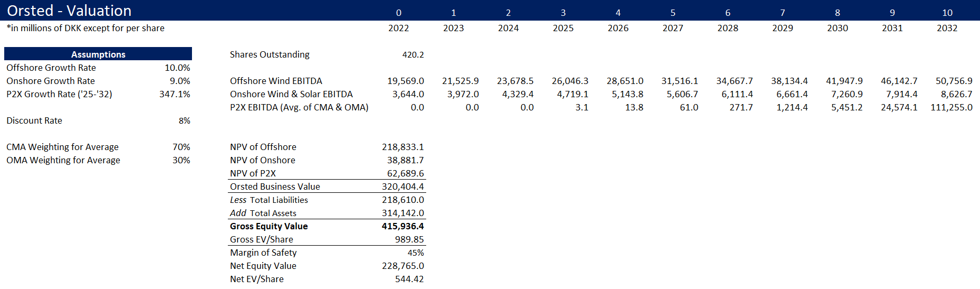Screen dimensions: 980x289
Task: Click the year 2032 column header
Action: (947, 28)
